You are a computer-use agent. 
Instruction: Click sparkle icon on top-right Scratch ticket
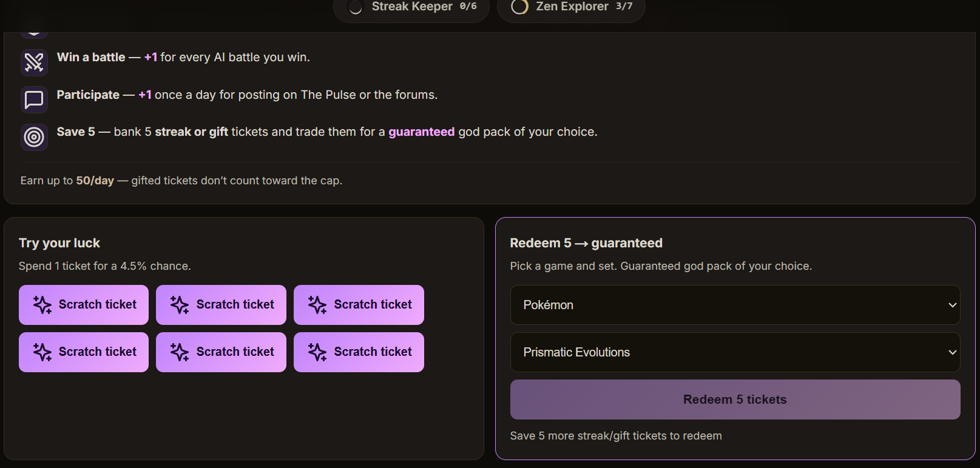317,305
